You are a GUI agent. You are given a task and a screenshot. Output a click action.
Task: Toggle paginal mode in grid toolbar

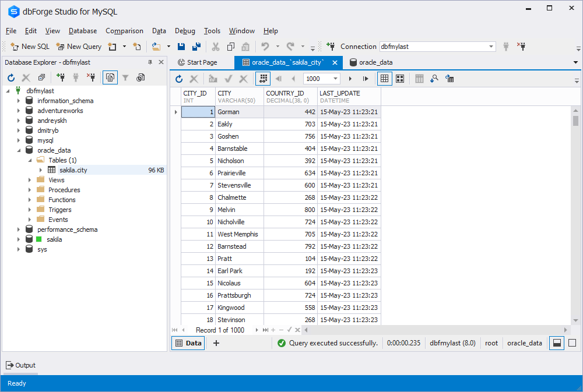coord(263,79)
